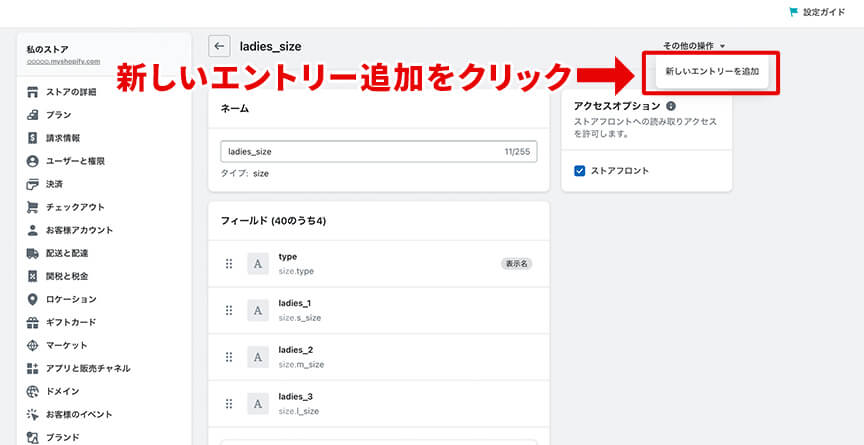The image size is (864, 445).
Task: Open the 設定ガイド flag icon
Action: coord(793,12)
